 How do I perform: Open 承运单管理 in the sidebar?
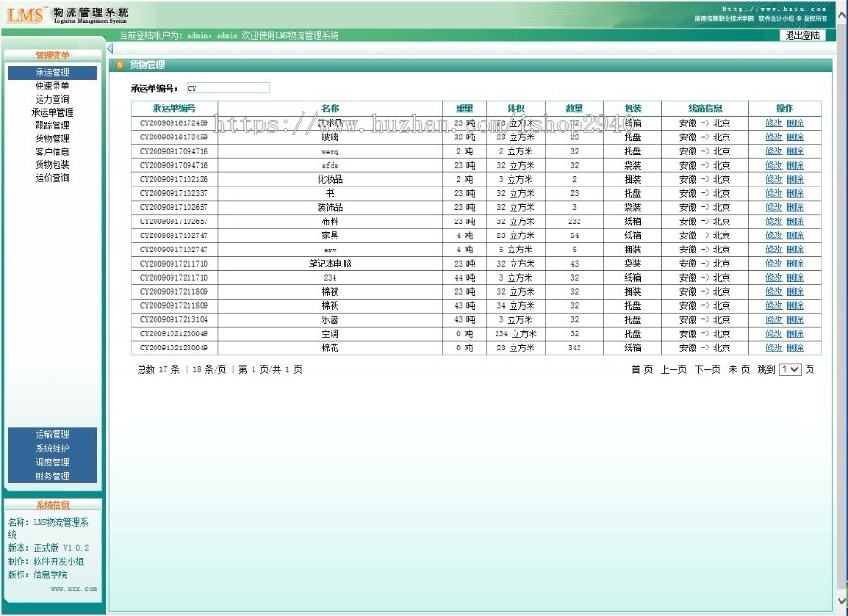click(x=53, y=112)
